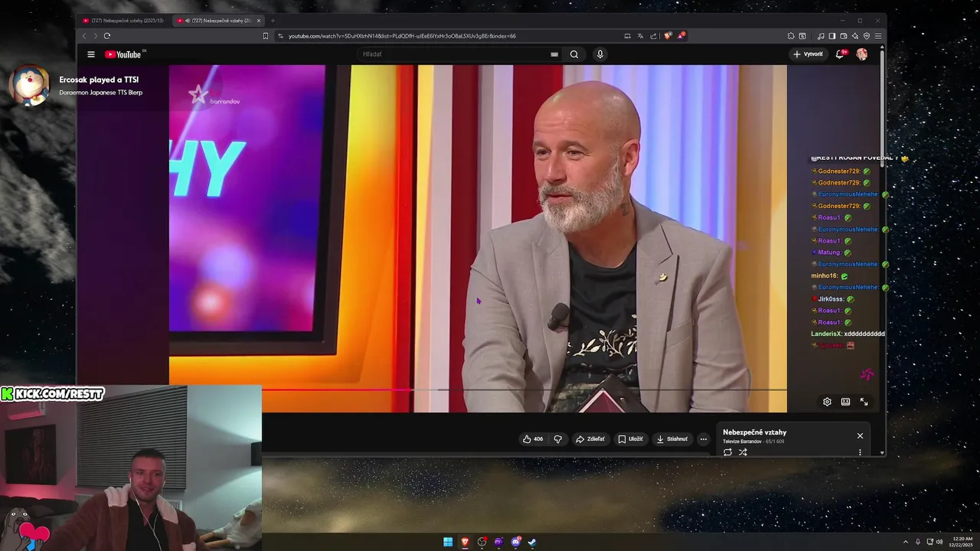Click the Zdieľať share button

pos(590,439)
